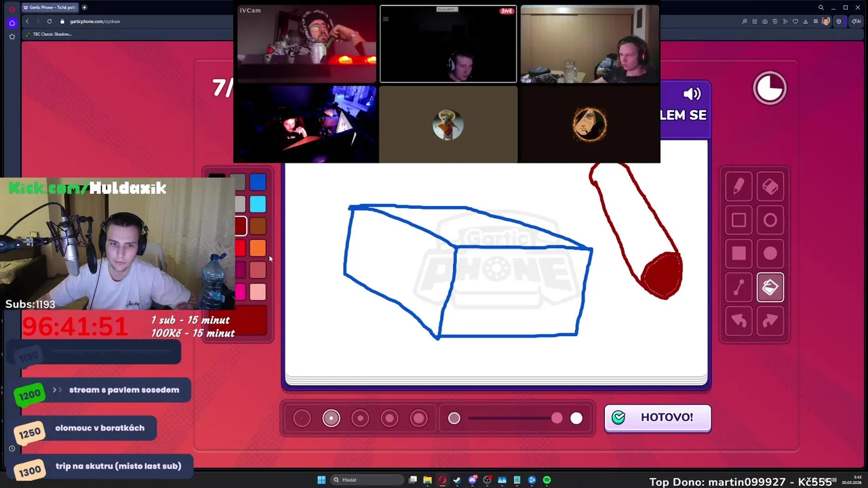The width and height of the screenshot is (868, 488).
Task: Select the smallest brush size
Action: (302, 418)
